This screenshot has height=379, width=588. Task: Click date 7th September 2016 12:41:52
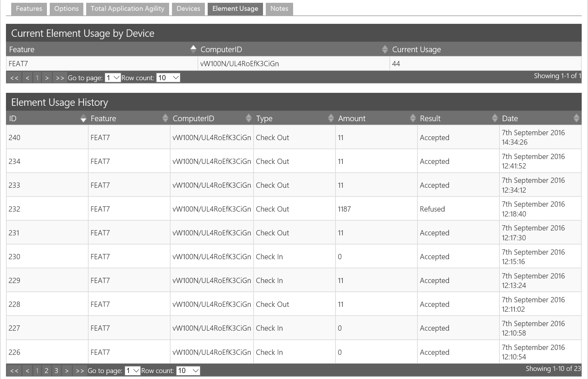(x=533, y=161)
